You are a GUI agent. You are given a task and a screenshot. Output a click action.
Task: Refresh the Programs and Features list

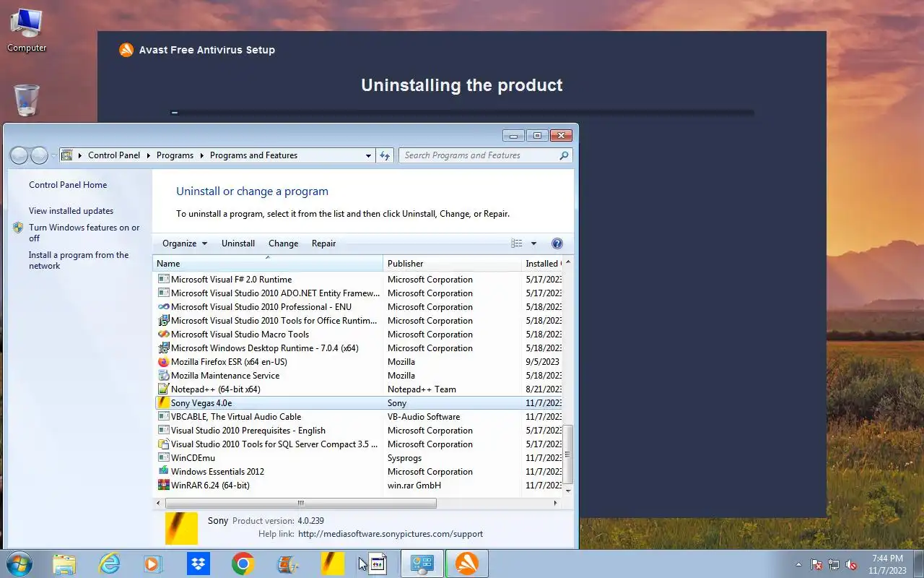click(385, 155)
